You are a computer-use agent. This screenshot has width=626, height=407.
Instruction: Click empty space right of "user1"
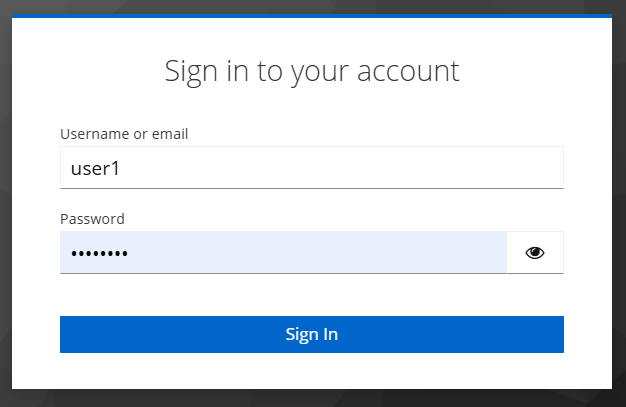[350, 167]
